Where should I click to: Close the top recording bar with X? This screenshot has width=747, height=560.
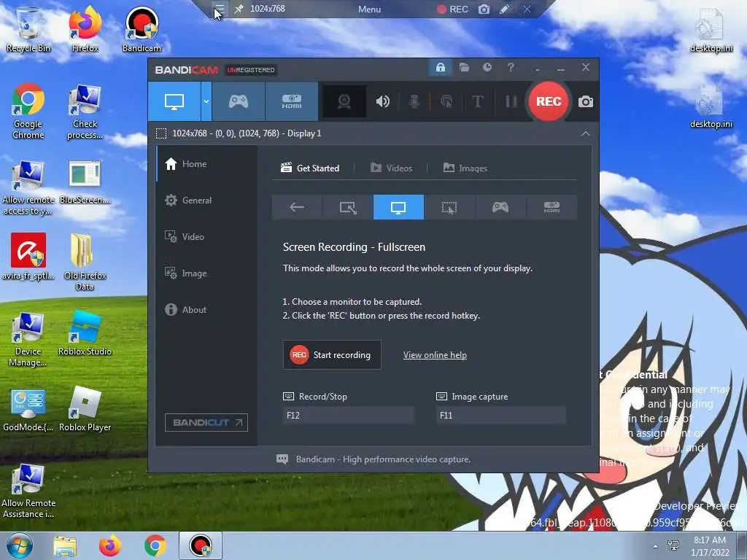pyautogui.click(x=527, y=9)
